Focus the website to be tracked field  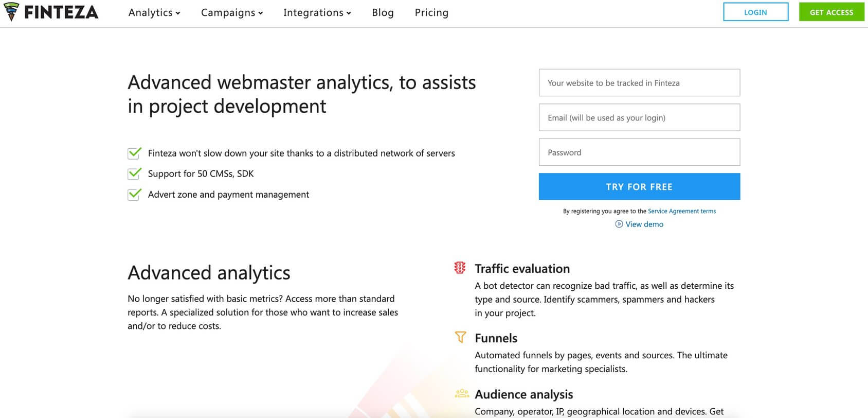tap(639, 83)
